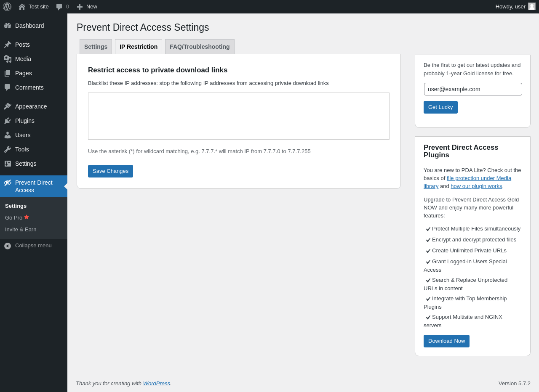The width and height of the screenshot is (539, 392).
Task: Click the Dashboard gauge icon
Action: point(8,26)
